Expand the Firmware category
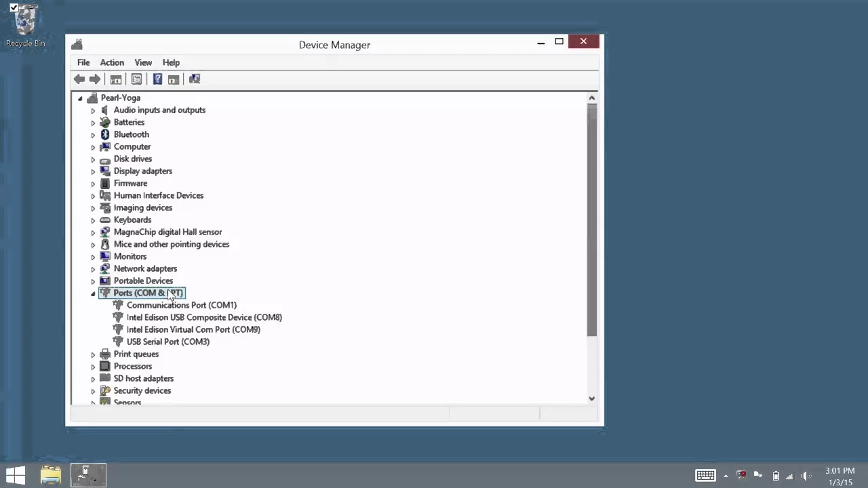This screenshot has height=488, width=868. [93, 184]
